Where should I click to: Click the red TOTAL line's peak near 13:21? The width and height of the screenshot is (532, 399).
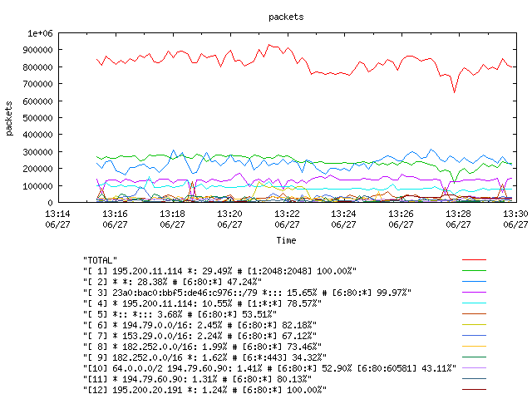268,44
